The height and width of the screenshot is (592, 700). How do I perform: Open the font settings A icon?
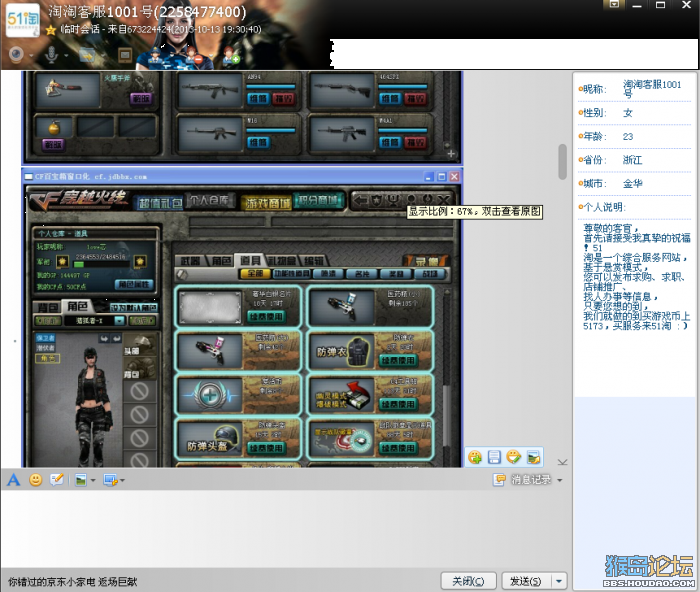pos(14,480)
